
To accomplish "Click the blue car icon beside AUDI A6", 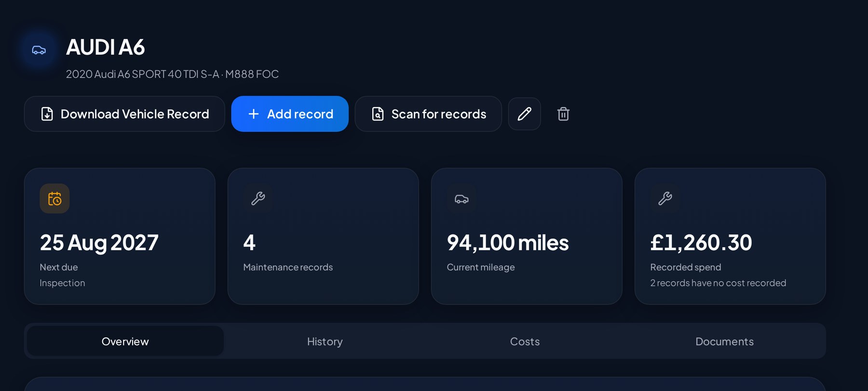I will [39, 50].
